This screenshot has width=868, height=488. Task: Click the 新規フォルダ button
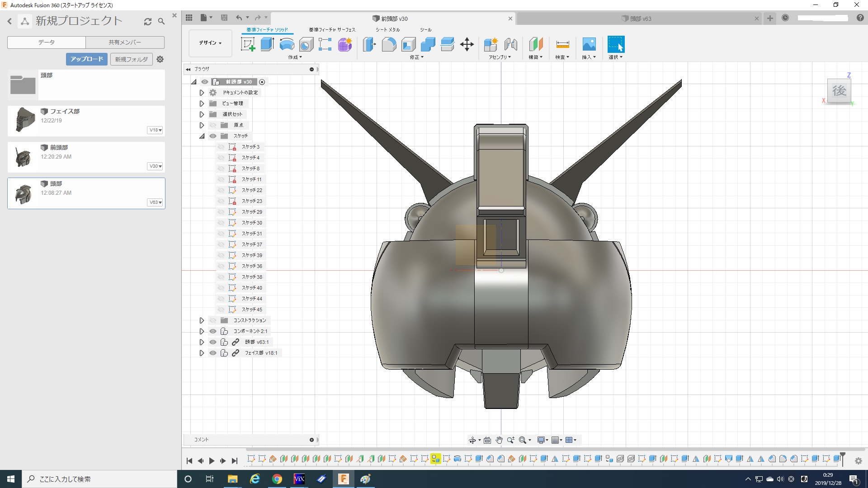click(x=131, y=59)
